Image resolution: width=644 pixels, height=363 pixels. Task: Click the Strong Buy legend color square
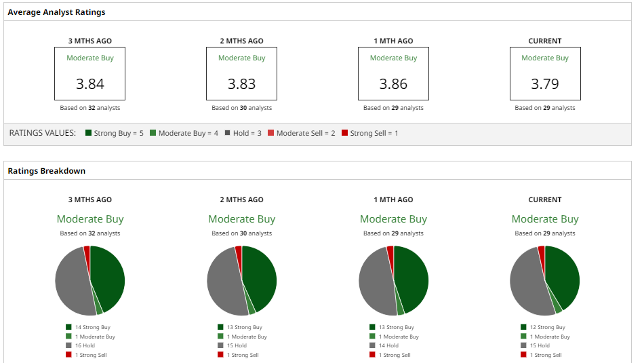click(x=89, y=133)
